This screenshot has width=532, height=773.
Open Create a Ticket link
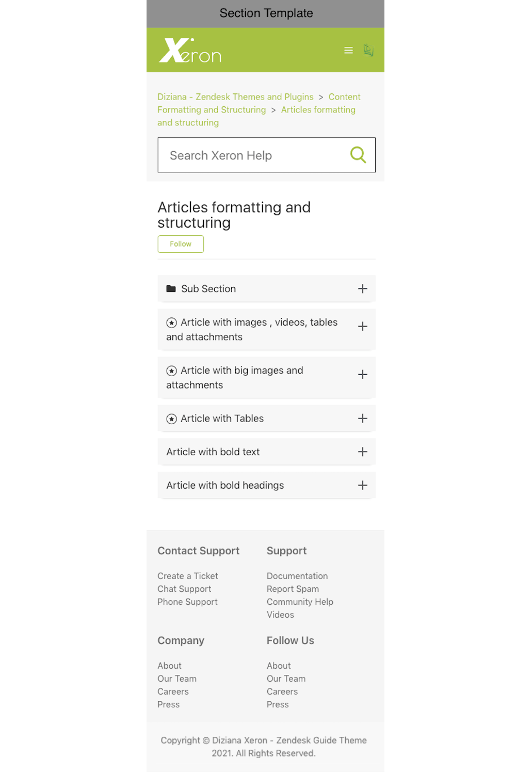(188, 576)
